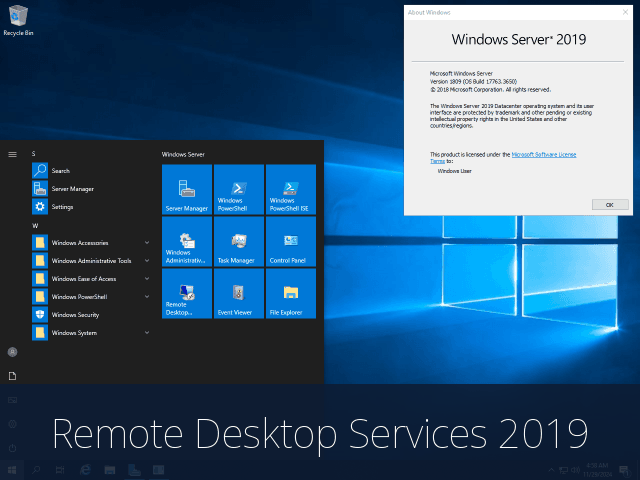Open the Recycle Bin desktop icon

point(18,20)
